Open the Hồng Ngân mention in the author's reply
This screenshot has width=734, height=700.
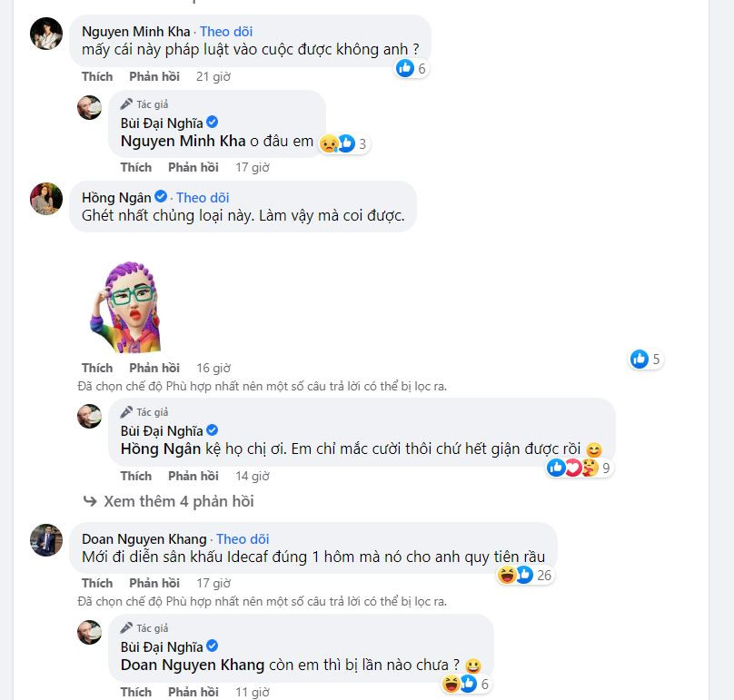tap(162, 449)
